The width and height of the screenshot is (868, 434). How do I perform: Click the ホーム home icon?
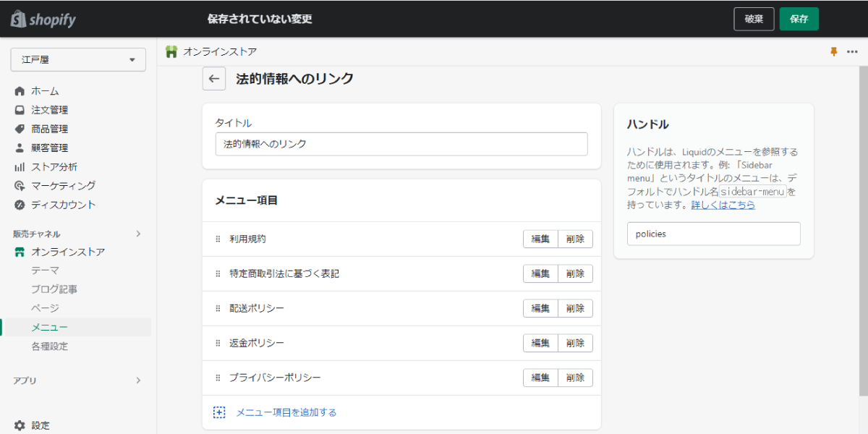point(20,91)
